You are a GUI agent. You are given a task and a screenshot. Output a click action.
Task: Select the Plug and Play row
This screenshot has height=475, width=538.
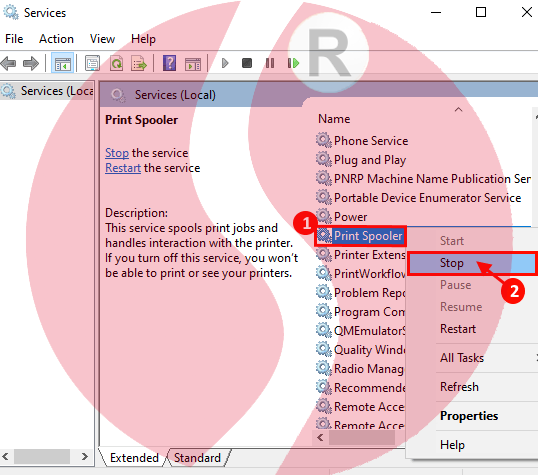370,160
